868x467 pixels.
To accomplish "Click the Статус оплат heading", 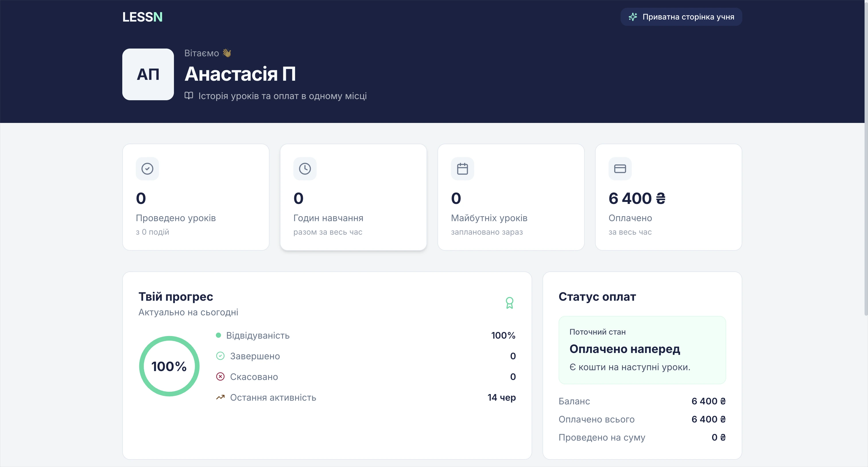I will click(597, 296).
